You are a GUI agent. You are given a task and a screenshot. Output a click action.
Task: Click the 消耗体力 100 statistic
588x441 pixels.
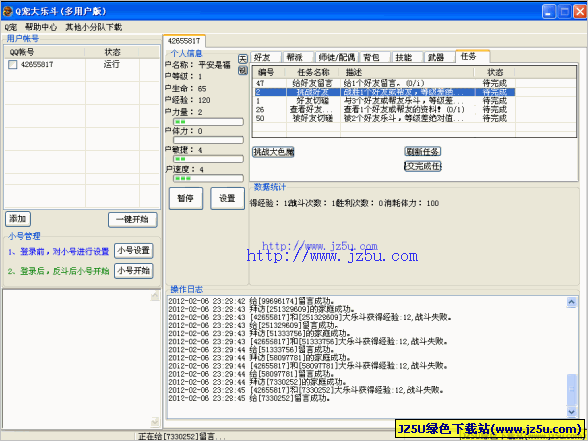click(x=411, y=203)
